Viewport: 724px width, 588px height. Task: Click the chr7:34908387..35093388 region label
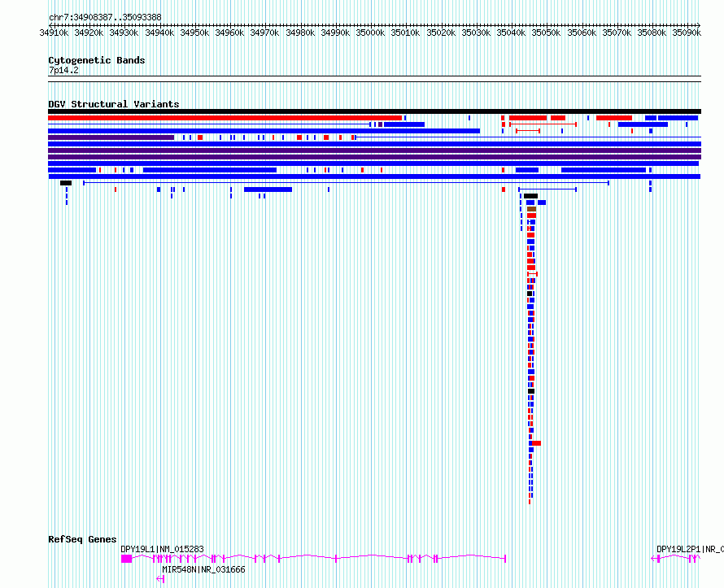[x=105, y=18]
